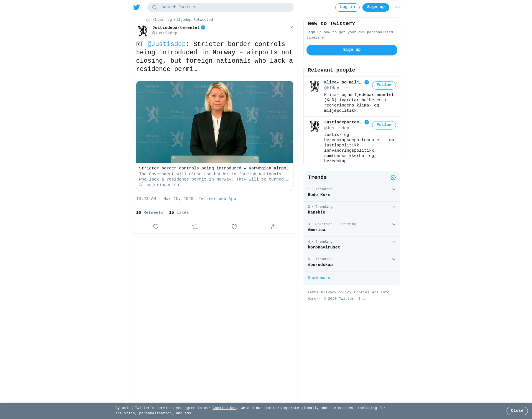Open Trends settings gear icon
The height and width of the screenshot is (419, 532).
393,177
